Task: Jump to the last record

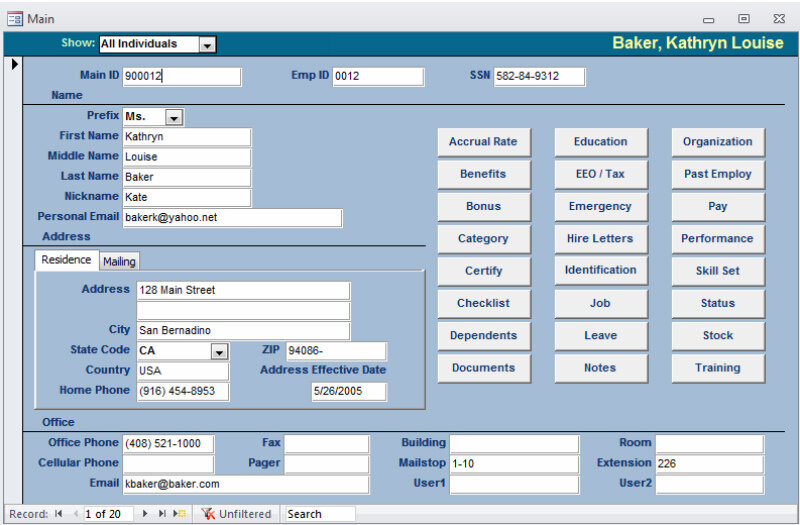Action: [x=162, y=514]
